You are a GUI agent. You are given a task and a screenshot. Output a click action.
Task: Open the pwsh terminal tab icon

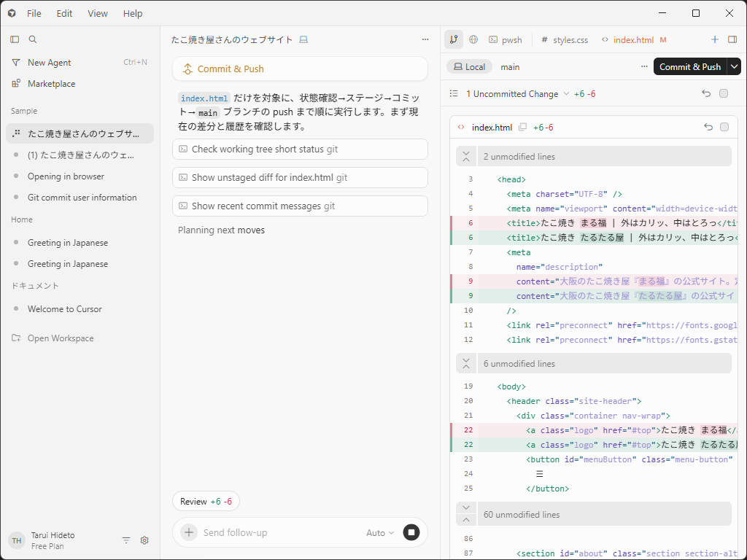click(493, 39)
